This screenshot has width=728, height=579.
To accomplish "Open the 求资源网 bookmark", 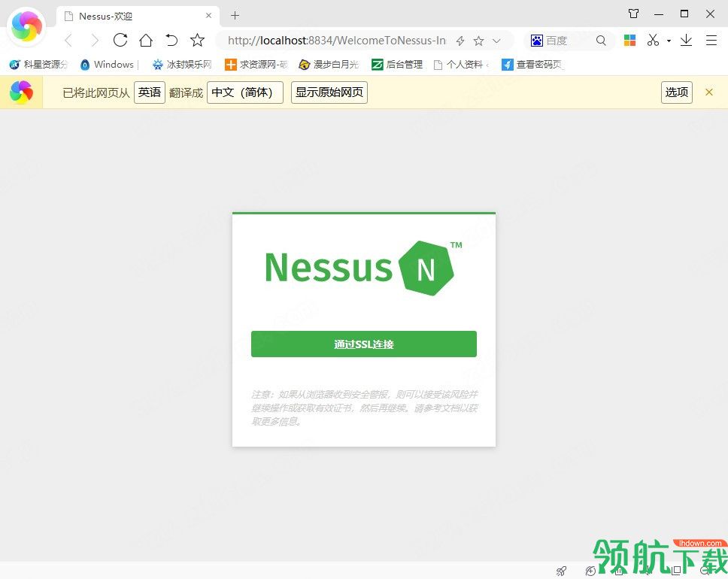I will click(x=256, y=65).
